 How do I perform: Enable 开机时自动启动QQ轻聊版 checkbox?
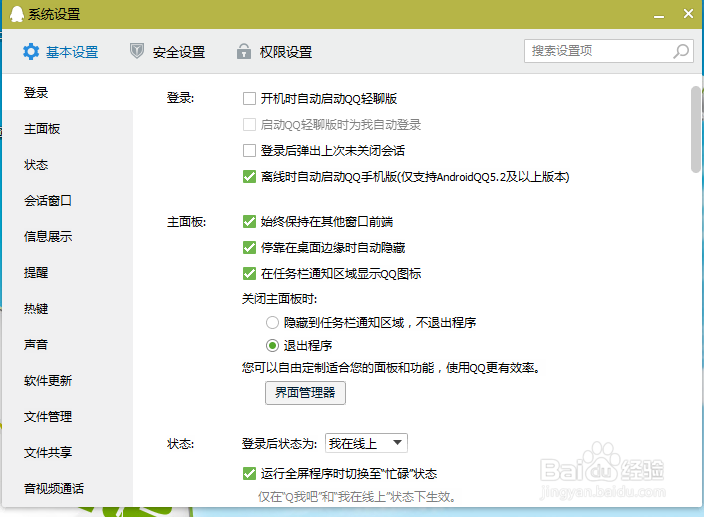click(249, 98)
